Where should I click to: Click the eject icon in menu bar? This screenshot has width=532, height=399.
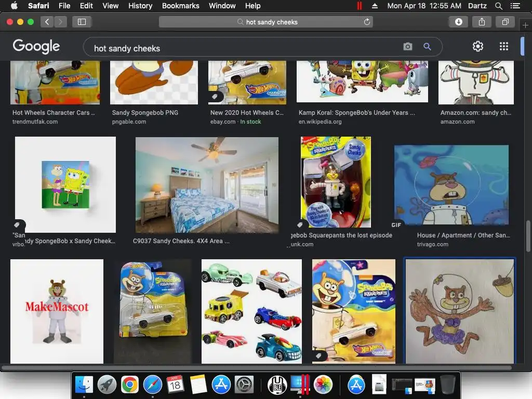(375, 6)
